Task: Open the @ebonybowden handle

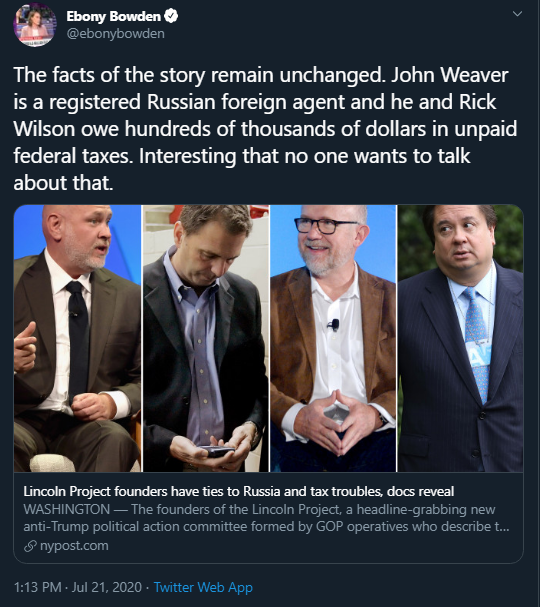Action: [x=115, y=34]
